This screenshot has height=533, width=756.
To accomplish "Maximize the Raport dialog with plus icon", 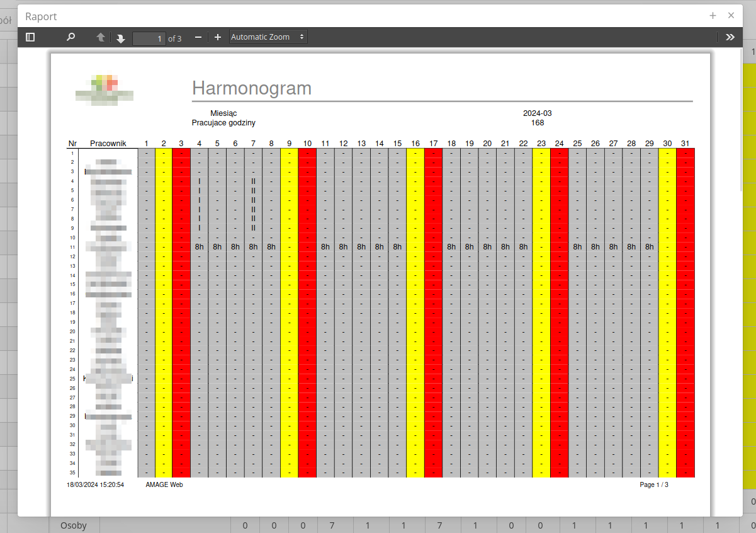I will point(713,16).
